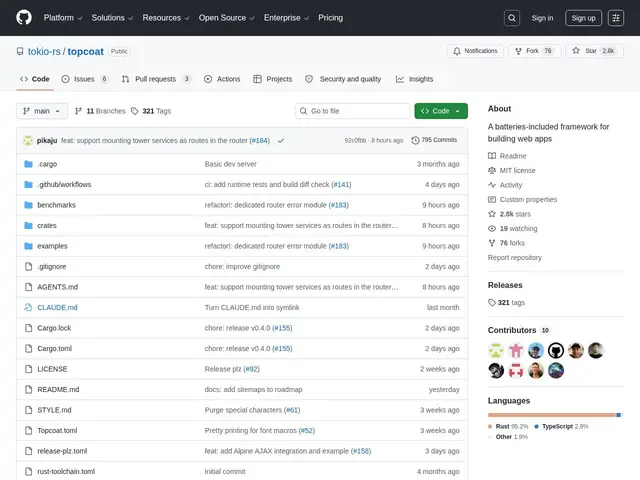Open the Cargo.toml file
The height and width of the screenshot is (480, 640).
pos(54,349)
